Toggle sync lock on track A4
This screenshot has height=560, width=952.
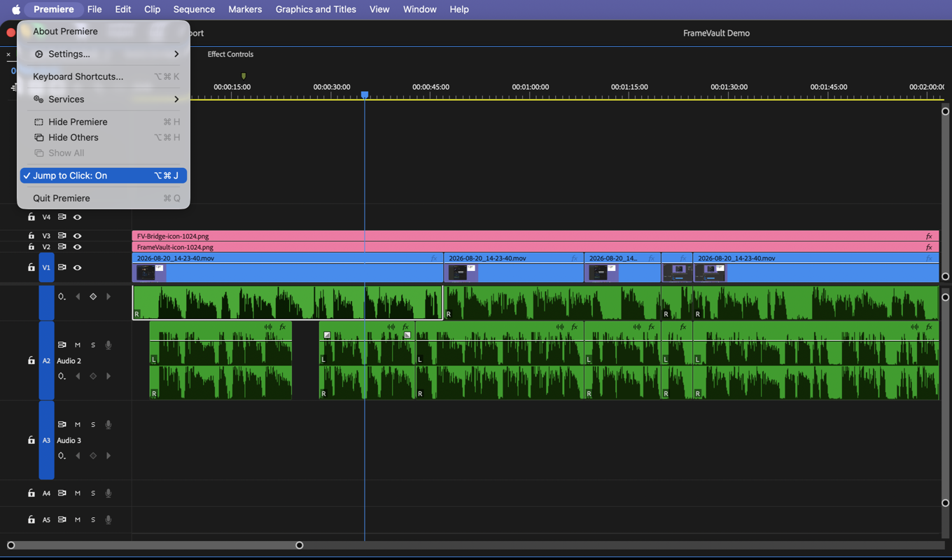[x=62, y=493]
